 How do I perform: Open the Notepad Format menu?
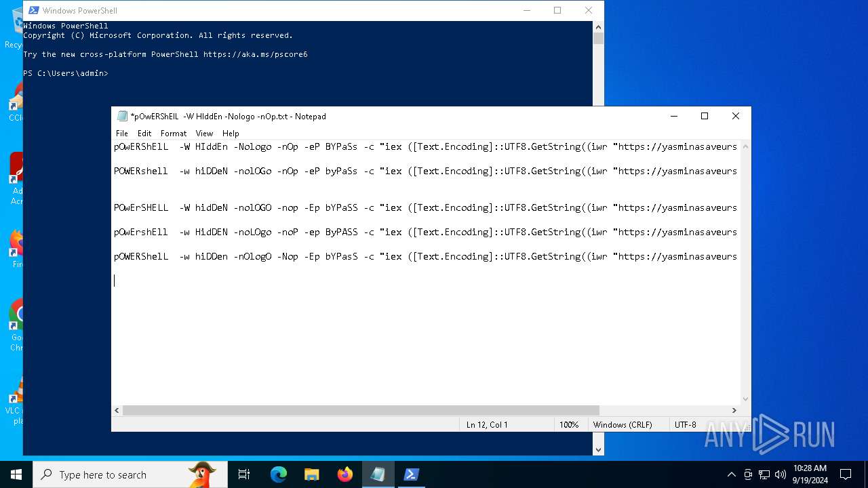tap(174, 134)
